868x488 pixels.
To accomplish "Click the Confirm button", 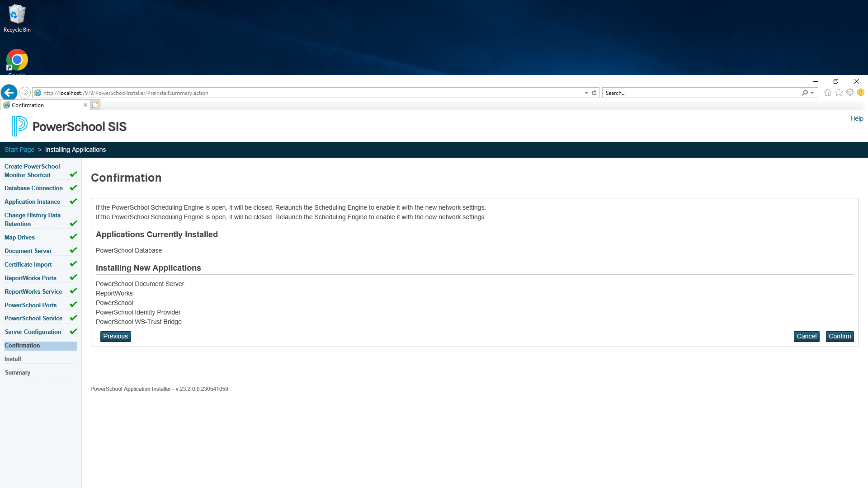I will [x=840, y=337].
